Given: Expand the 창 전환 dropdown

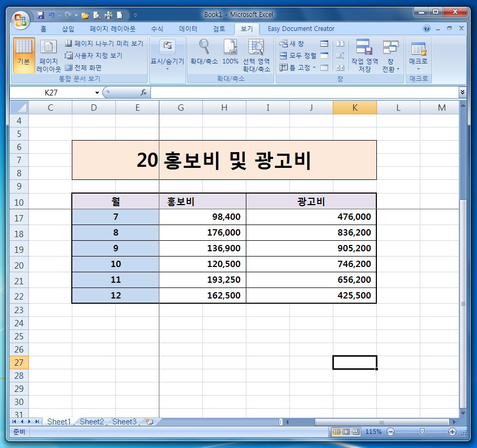Looking at the screenshot, I should 391,56.
